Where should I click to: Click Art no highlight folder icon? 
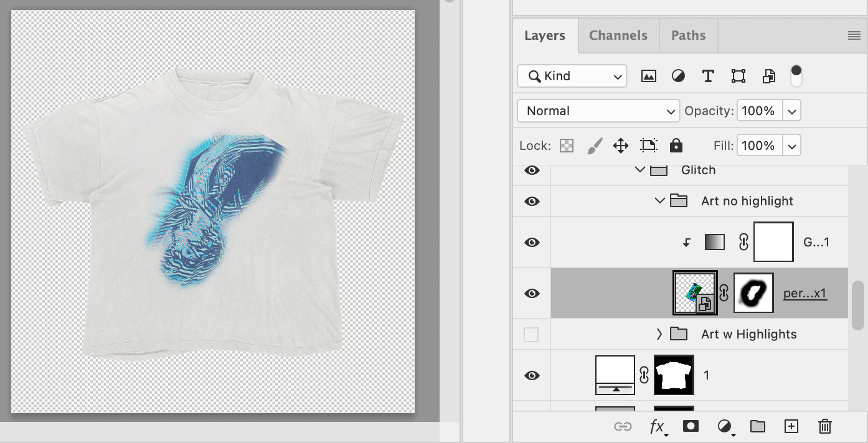pos(679,201)
